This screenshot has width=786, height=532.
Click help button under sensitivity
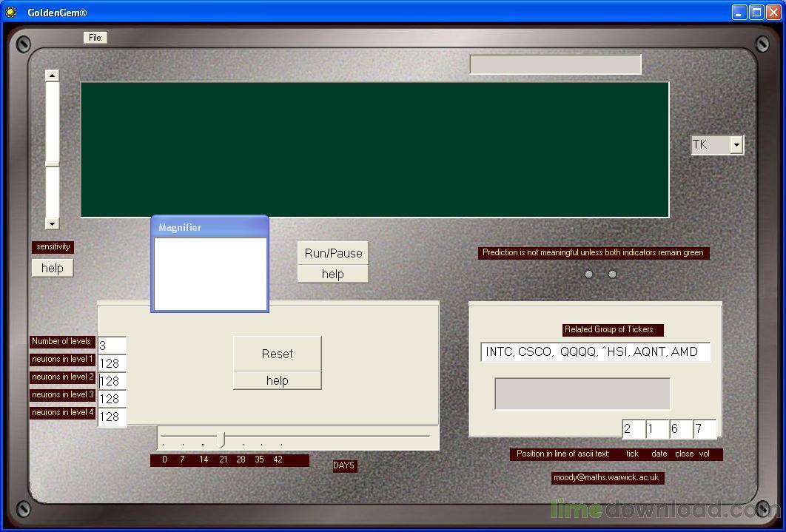pyautogui.click(x=52, y=268)
